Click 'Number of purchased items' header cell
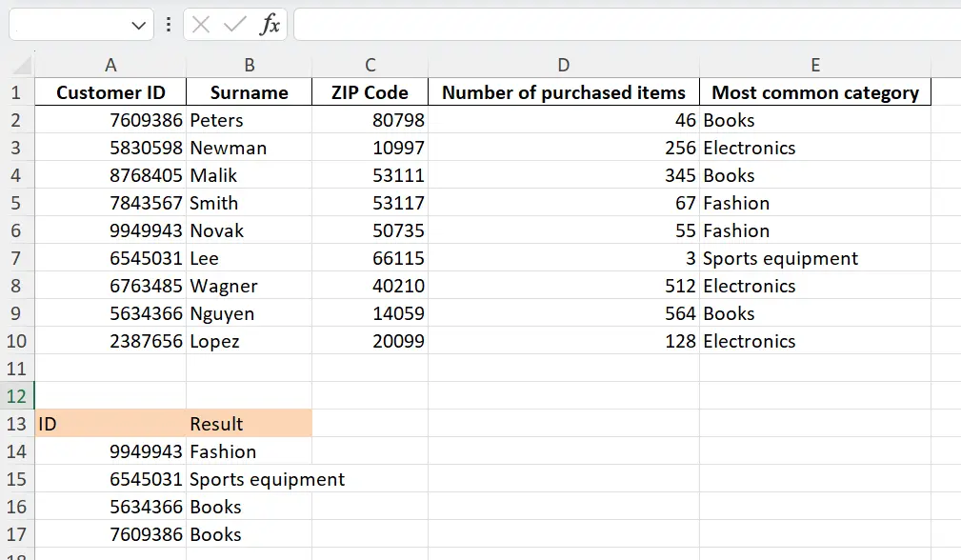Image resolution: width=961 pixels, height=560 pixels. (563, 91)
